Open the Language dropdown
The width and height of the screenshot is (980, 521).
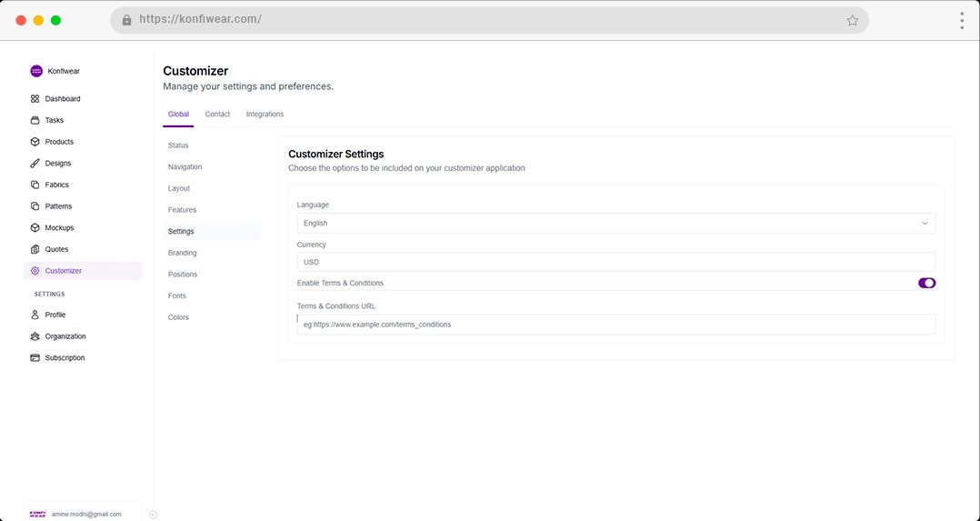(615, 223)
